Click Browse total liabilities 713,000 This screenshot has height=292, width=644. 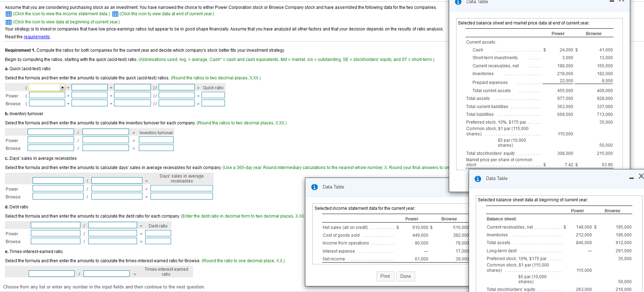[x=605, y=114]
